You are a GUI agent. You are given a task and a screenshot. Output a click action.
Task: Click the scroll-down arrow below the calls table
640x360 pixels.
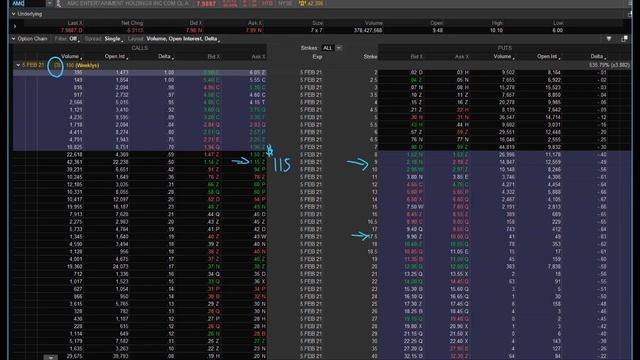[x=51, y=357]
